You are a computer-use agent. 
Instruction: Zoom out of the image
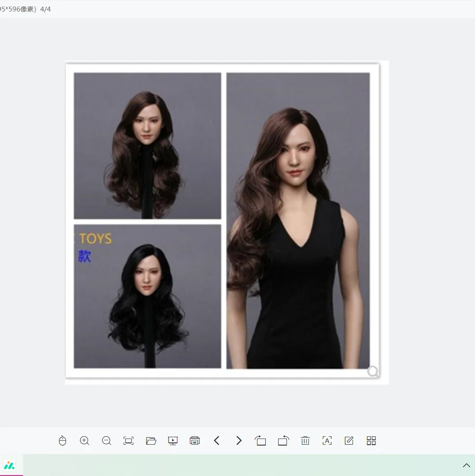(x=106, y=441)
